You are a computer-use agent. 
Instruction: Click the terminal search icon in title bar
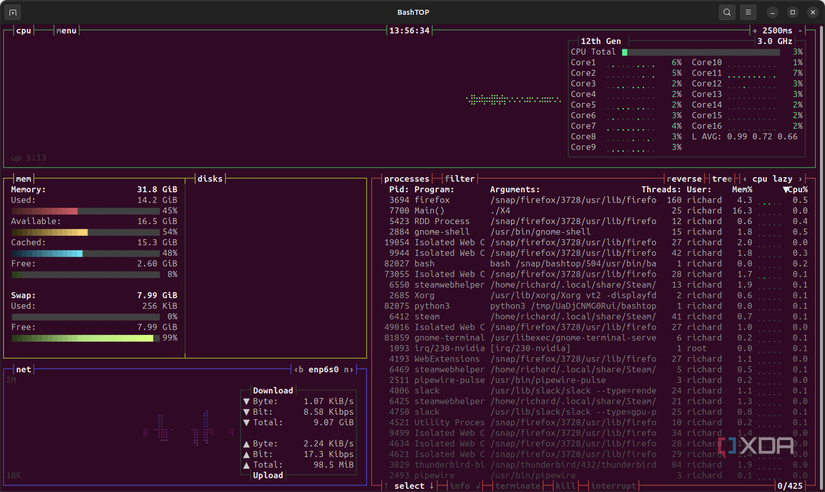(x=727, y=12)
